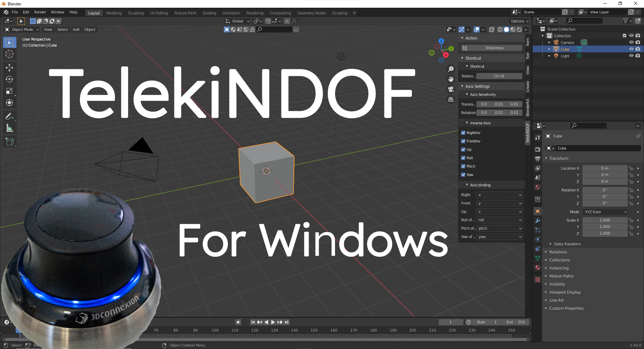This screenshot has width=644, height=349.
Task: Open the Global orientation dropdown
Action: (237, 21)
